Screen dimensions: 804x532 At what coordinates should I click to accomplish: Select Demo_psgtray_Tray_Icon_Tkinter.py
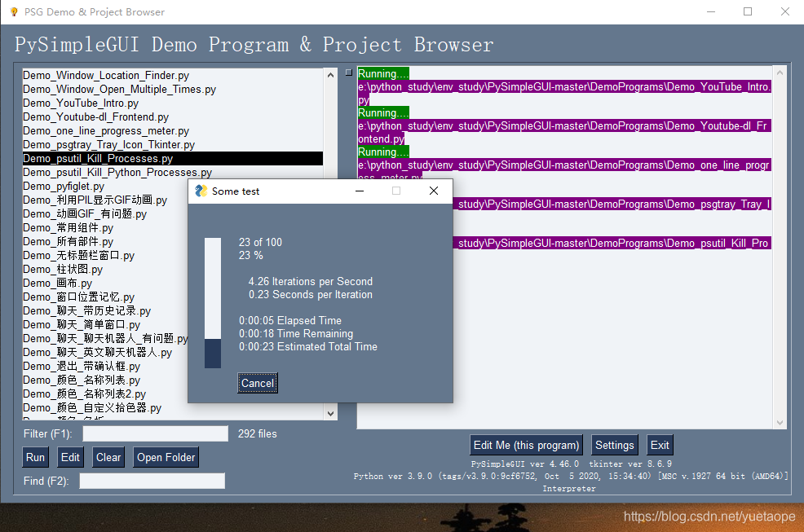click(x=173, y=144)
